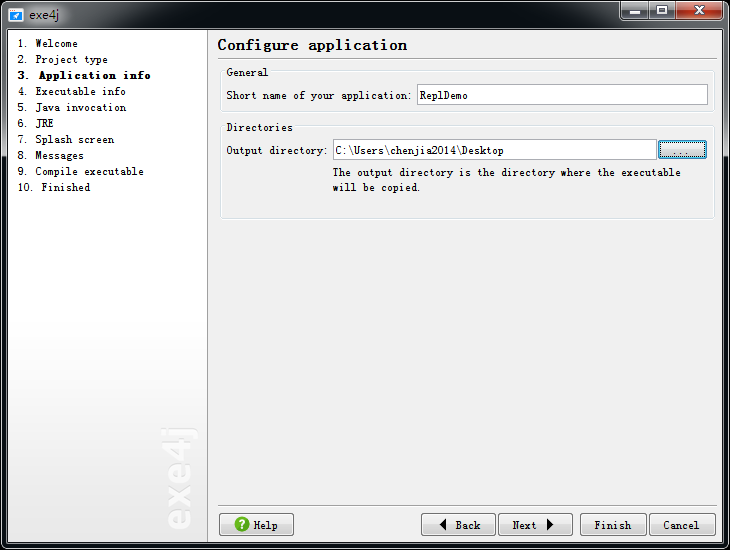Click the 'General' group label
The height and width of the screenshot is (550, 730).
247,73
